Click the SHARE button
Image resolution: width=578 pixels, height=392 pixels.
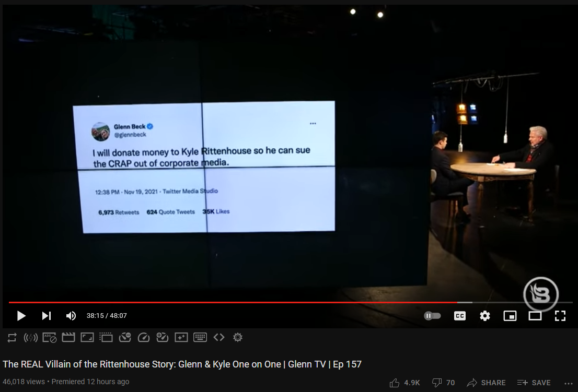point(486,383)
